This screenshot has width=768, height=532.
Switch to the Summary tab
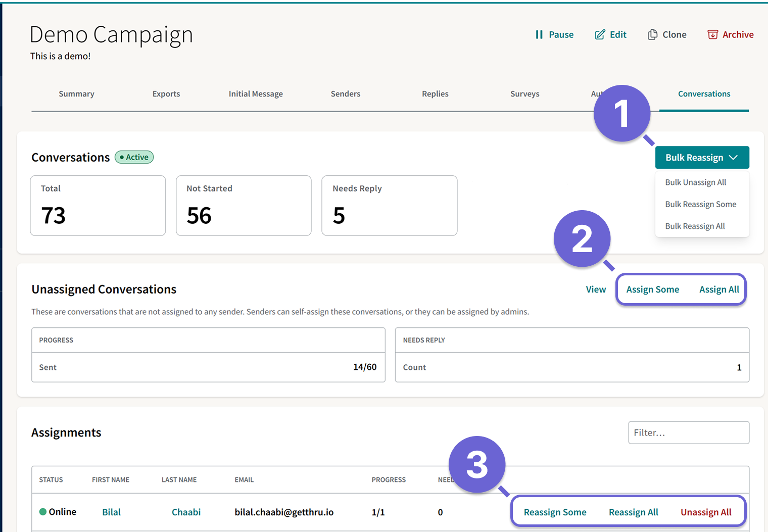click(76, 94)
